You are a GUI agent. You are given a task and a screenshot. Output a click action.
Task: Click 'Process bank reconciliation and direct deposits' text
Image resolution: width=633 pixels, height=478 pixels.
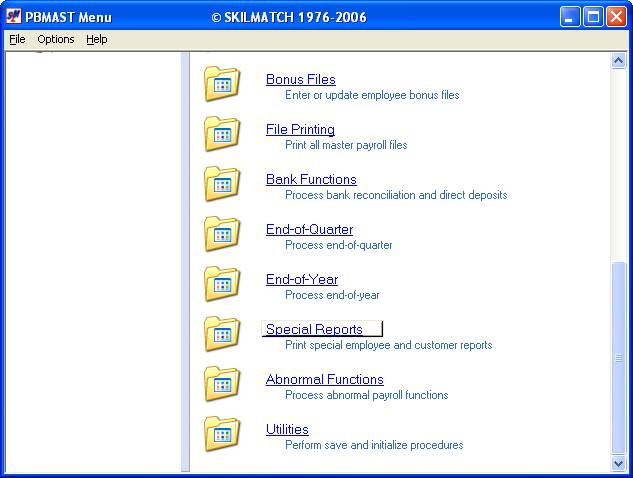click(396, 195)
